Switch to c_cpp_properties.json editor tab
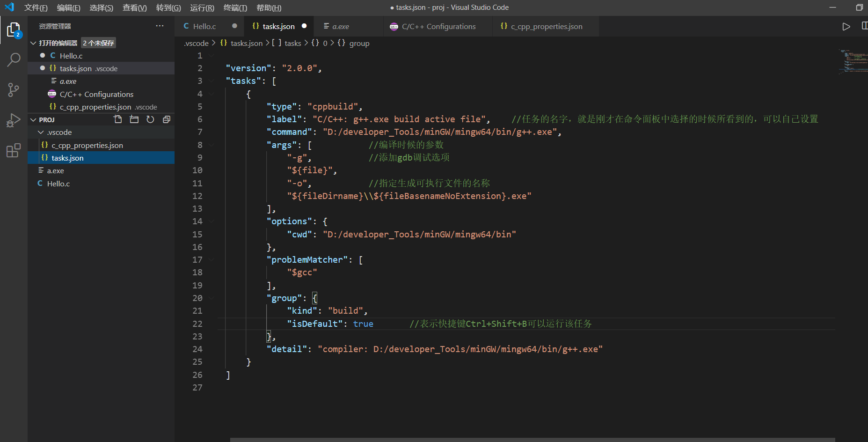 point(547,26)
